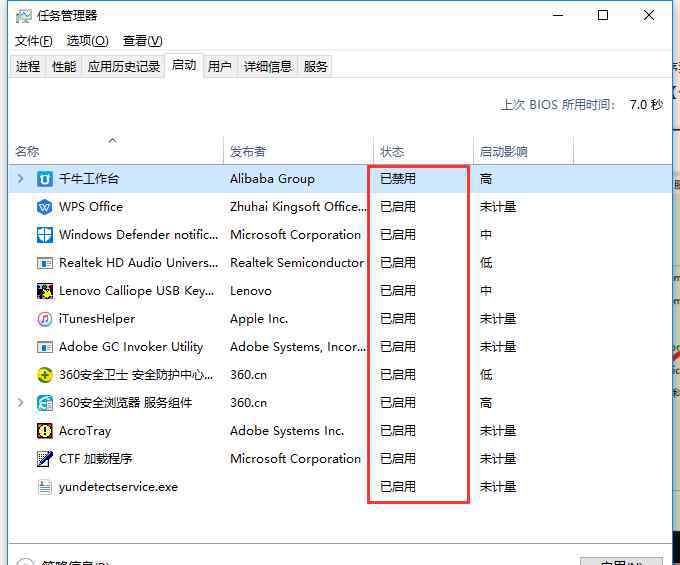
Task: Open the 查看(V) menu
Action: click(x=142, y=41)
